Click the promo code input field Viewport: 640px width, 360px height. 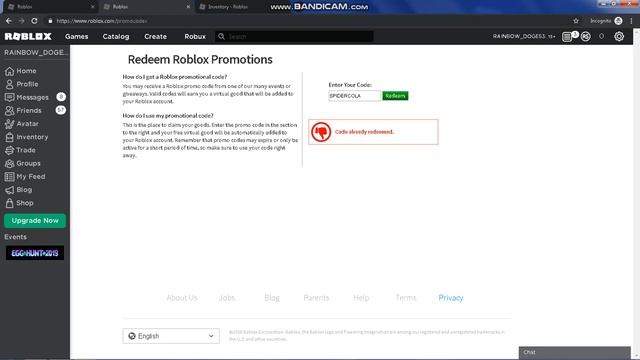click(354, 96)
